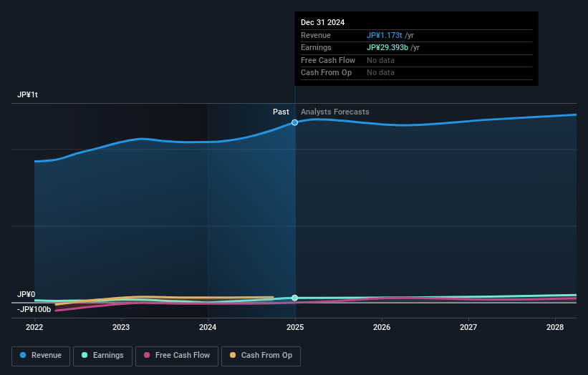This screenshot has height=375, width=588.
Task: Click the tooltip Revenue row label
Action: click(x=316, y=35)
